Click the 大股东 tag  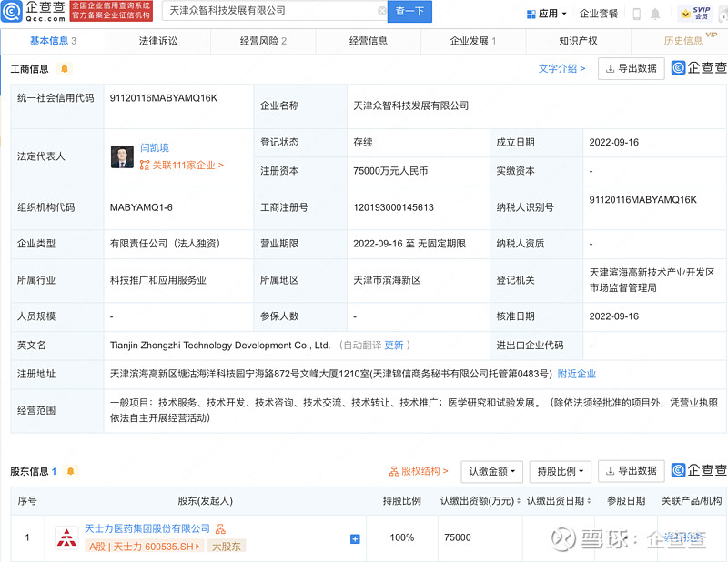coord(226,547)
